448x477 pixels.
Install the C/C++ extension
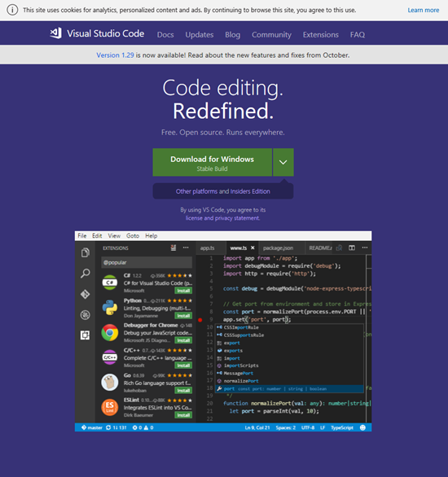pyautogui.click(x=183, y=365)
